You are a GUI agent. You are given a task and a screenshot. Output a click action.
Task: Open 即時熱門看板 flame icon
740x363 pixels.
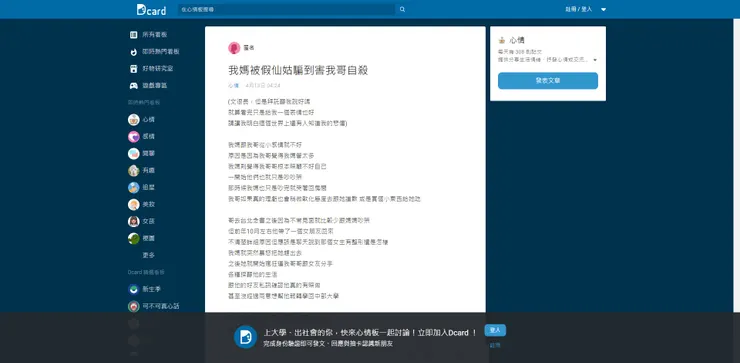134,51
